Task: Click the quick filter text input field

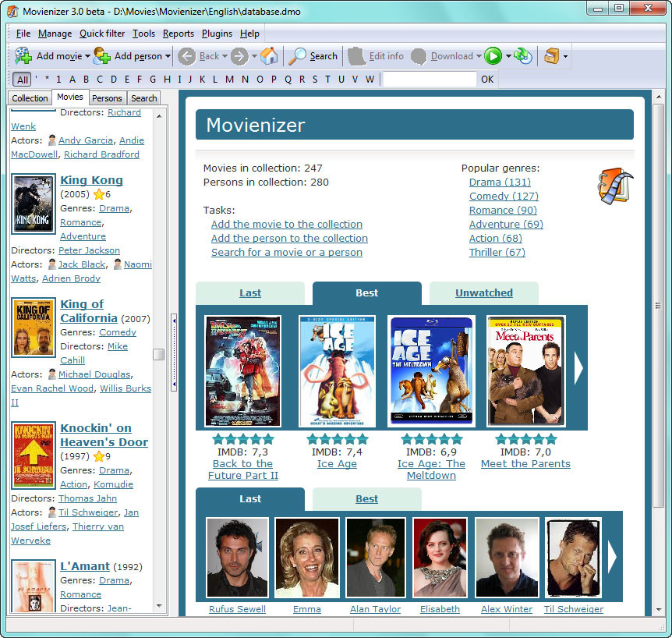Action: (x=430, y=80)
